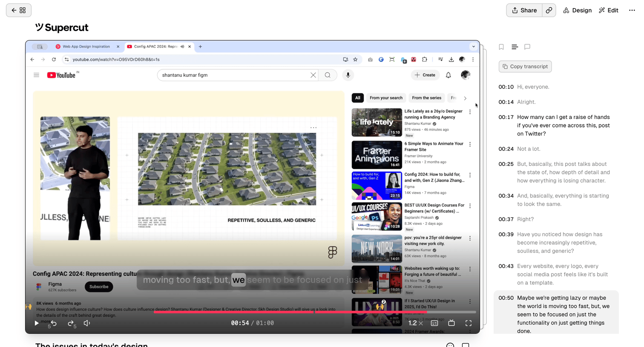Copy the video link with chain icon
The image size is (644, 347).
pos(549,10)
